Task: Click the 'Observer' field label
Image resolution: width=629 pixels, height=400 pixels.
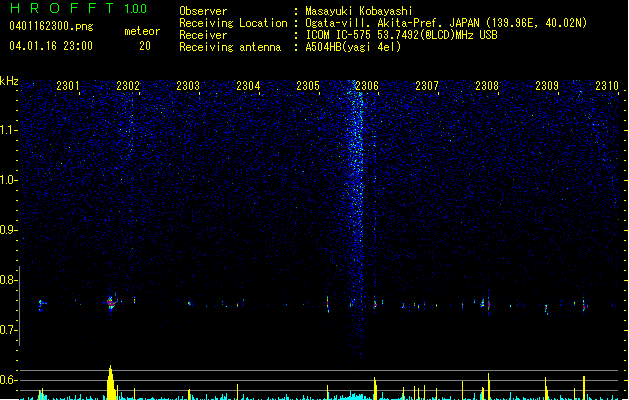Action: coord(203,11)
